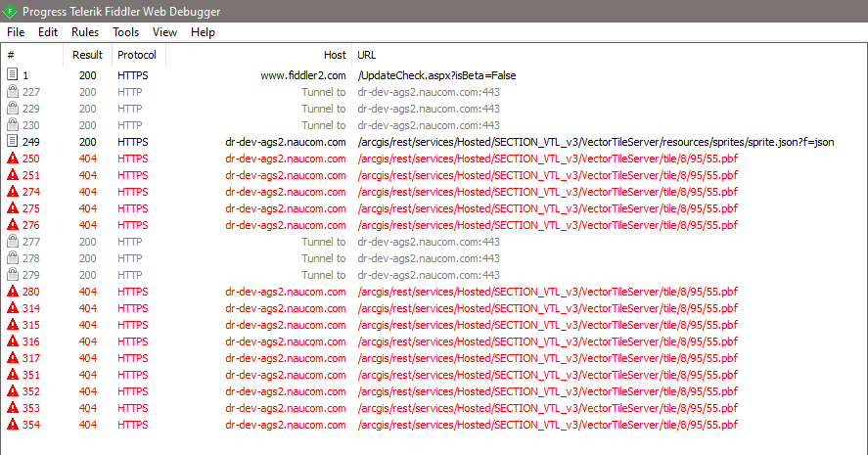Click the tunnel URL in session 277
The width and height of the screenshot is (868, 455).
pyautogui.click(x=429, y=242)
